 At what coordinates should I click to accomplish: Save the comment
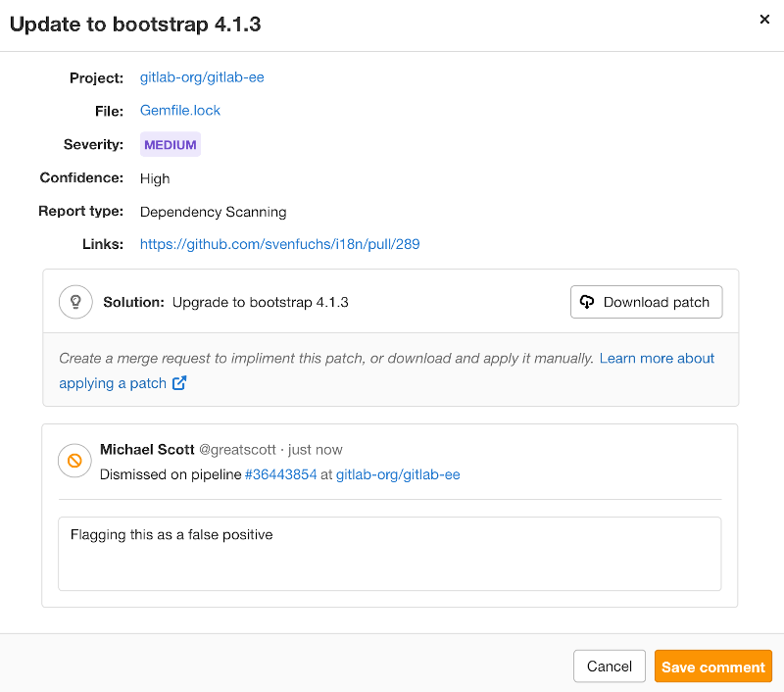pyautogui.click(x=712, y=666)
